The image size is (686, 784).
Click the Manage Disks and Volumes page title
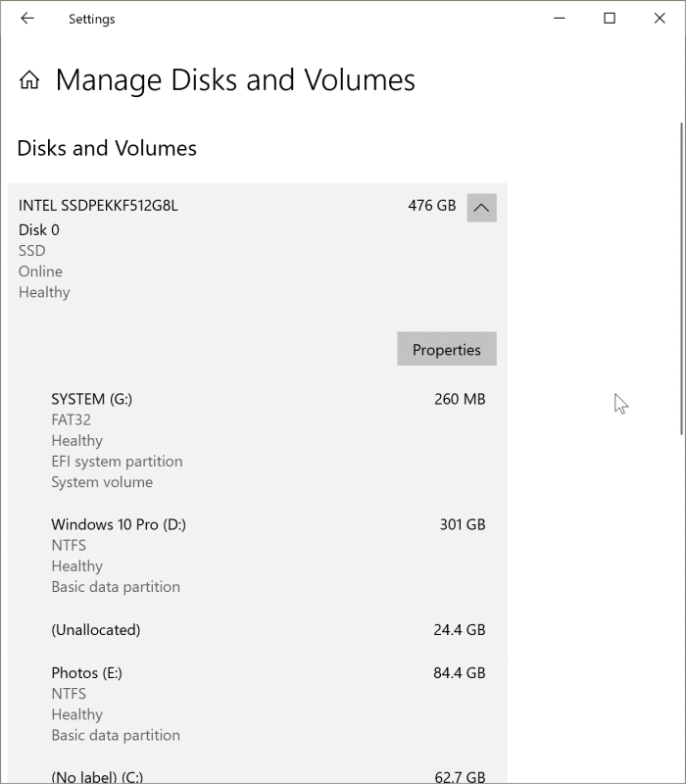tap(232, 79)
